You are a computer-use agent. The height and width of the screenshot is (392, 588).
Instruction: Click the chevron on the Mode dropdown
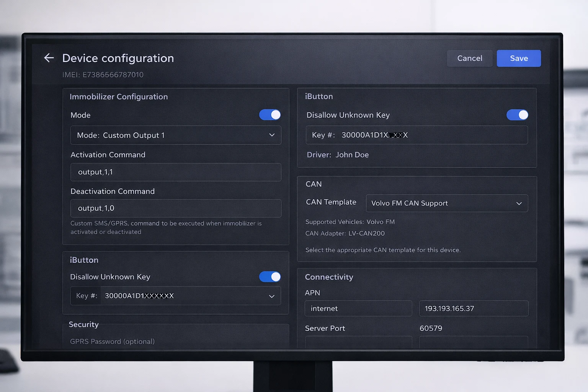272,135
